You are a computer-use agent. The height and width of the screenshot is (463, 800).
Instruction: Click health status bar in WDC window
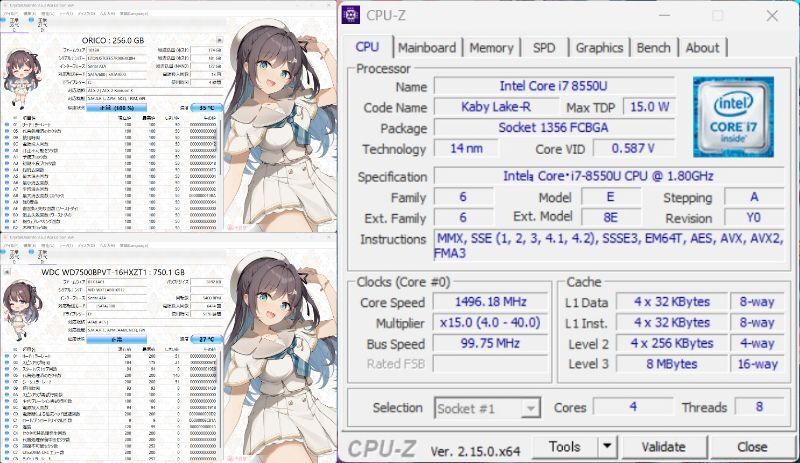coord(117,339)
